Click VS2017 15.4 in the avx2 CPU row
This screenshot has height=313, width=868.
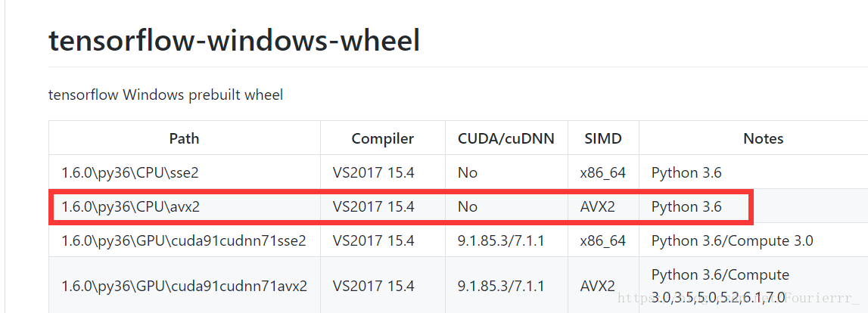(374, 207)
